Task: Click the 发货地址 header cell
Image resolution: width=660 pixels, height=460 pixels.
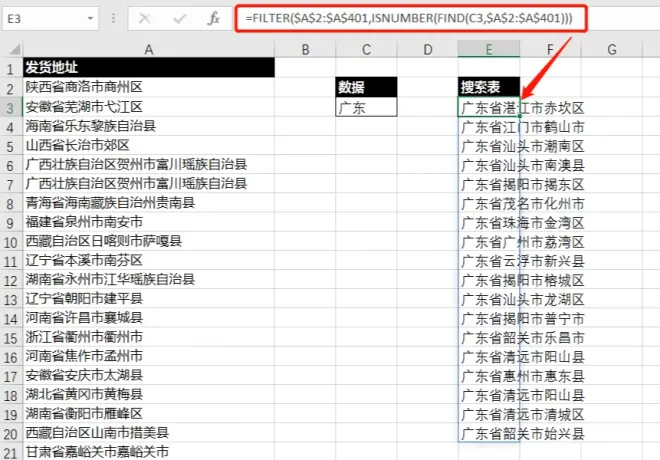Action: point(149,67)
